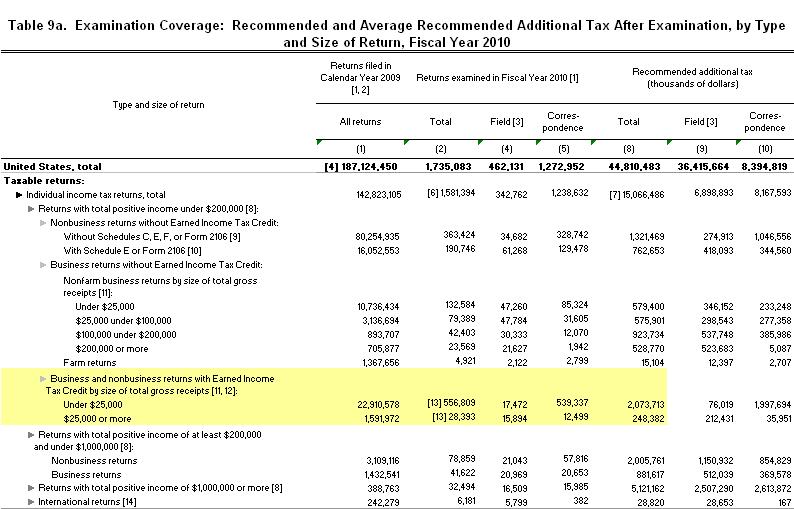
Task: Click arrow beside Business returns without Earned Income
Action: coord(43,264)
